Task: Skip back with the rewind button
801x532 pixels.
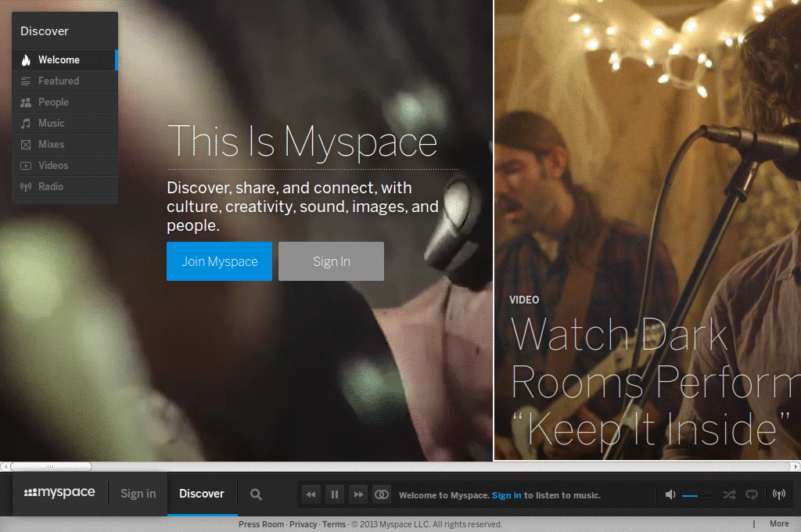Action: point(311,494)
